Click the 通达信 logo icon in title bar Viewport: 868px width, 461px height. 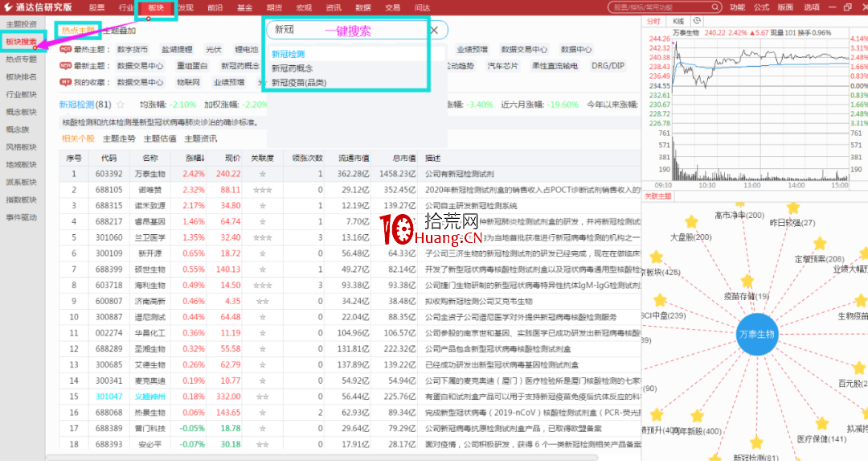click(8, 7)
